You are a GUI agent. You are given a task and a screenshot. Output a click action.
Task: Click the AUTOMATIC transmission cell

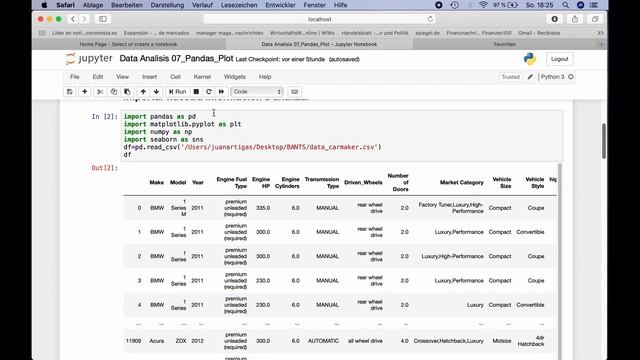pyautogui.click(x=323, y=341)
